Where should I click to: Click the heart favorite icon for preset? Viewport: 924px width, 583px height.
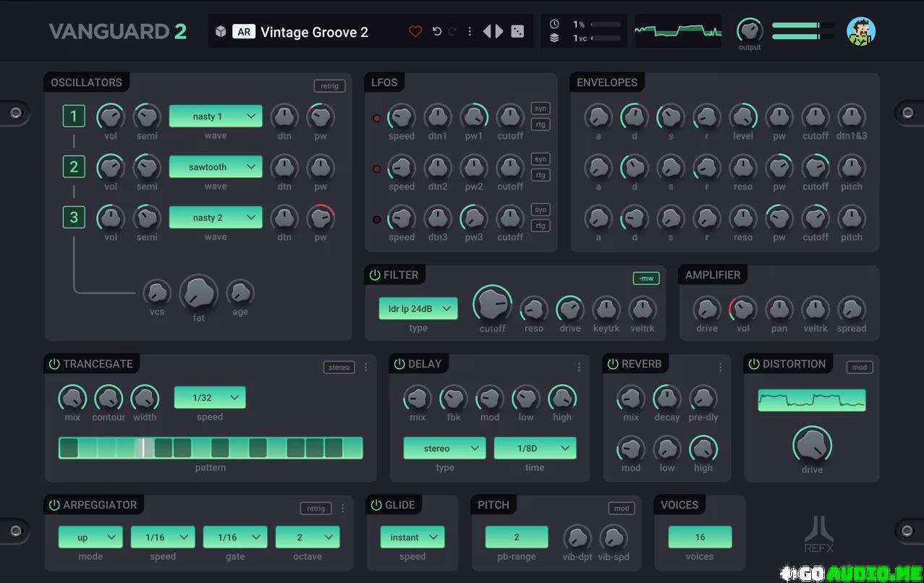click(415, 32)
